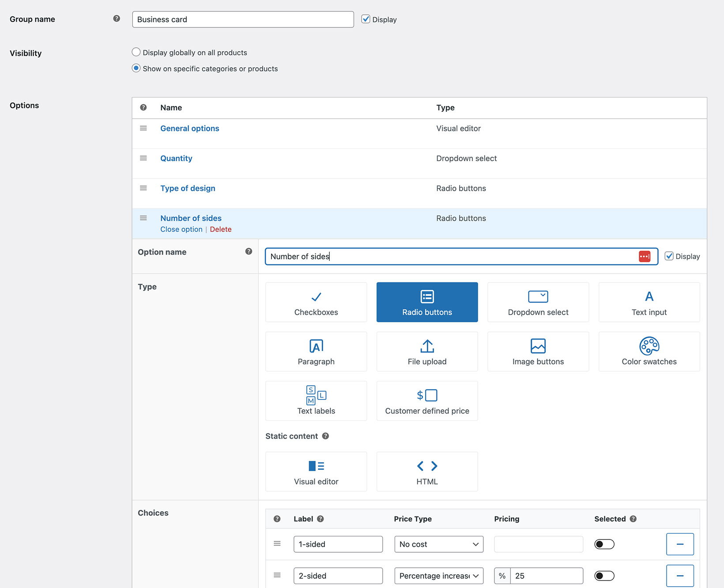Open the Quantity option settings

point(176,158)
